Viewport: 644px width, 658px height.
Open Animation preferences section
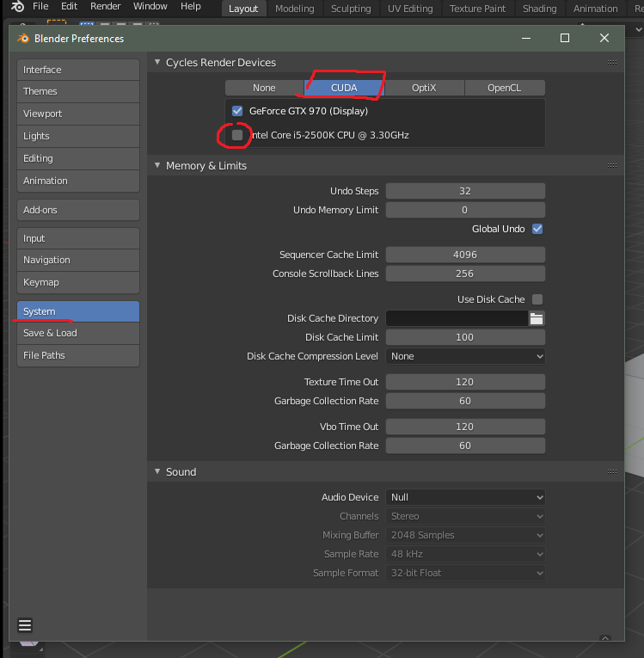[x=78, y=181]
